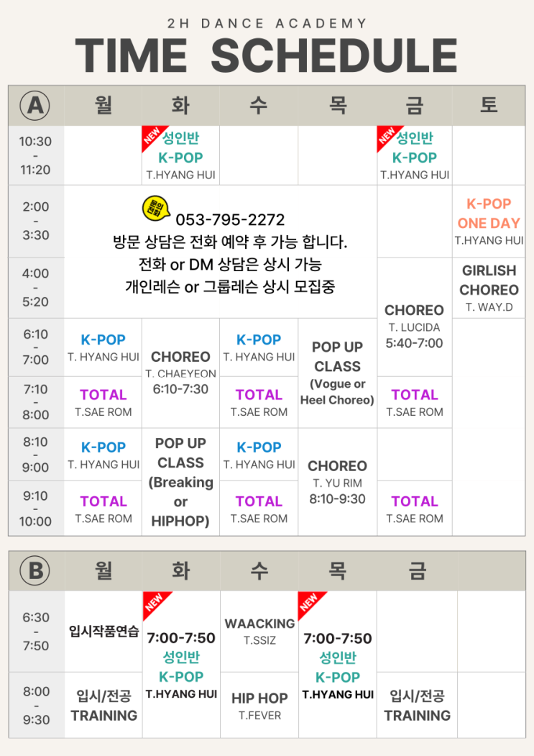Viewport: 534px width, 756px height.
Task: Open the K-POP ONE DAY Saturday class
Action: pos(489,222)
